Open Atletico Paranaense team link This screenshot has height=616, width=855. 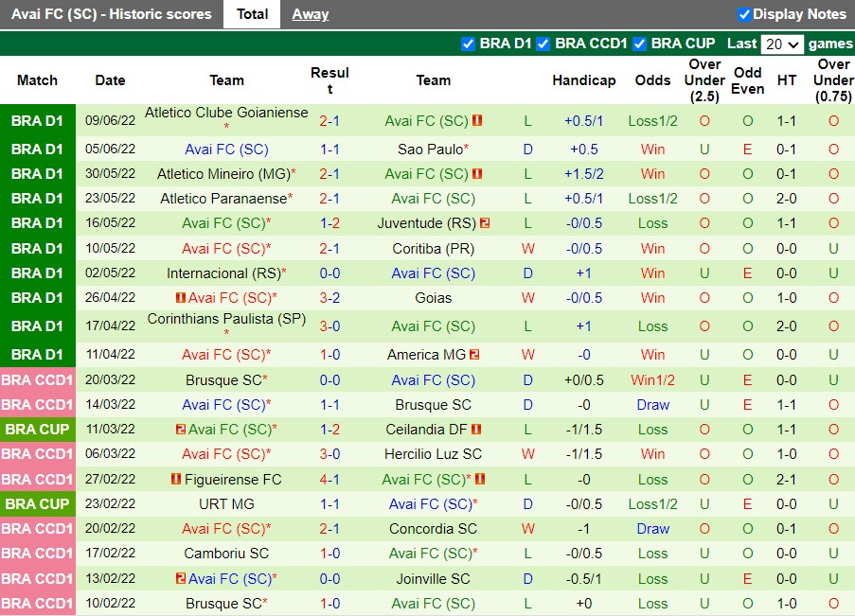click(223, 199)
